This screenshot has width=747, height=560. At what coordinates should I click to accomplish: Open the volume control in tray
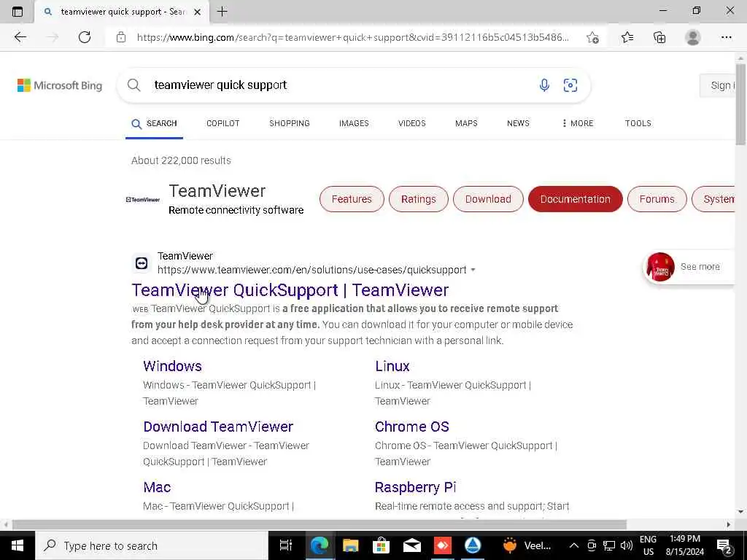pyautogui.click(x=627, y=545)
